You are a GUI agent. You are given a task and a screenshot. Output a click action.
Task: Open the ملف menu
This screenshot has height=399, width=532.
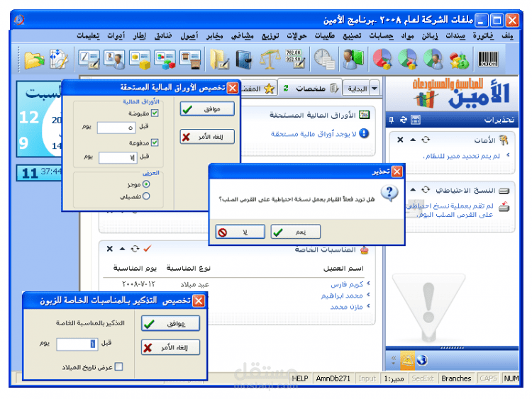pyautogui.click(x=508, y=35)
